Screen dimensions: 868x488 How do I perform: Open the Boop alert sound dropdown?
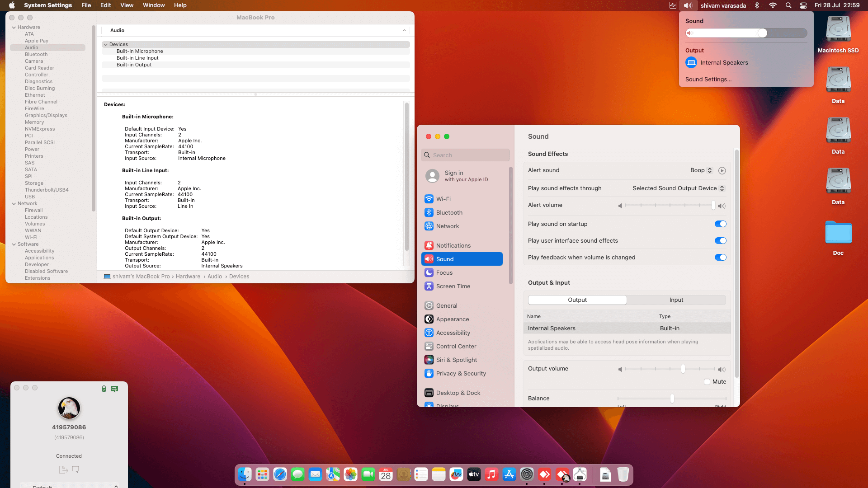pos(701,170)
